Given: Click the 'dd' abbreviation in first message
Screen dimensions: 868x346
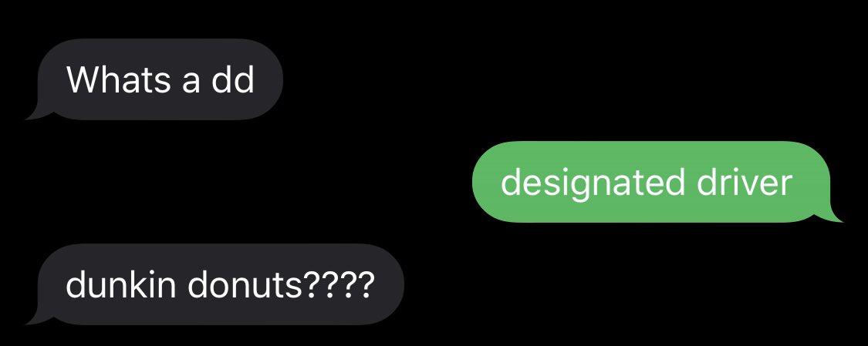Looking at the screenshot, I should coord(232,79).
